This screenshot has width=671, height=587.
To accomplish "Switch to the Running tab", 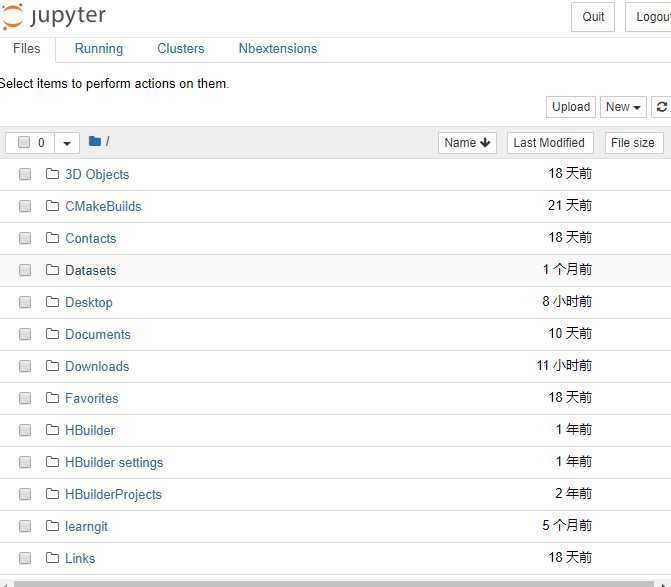I will tap(99, 49).
